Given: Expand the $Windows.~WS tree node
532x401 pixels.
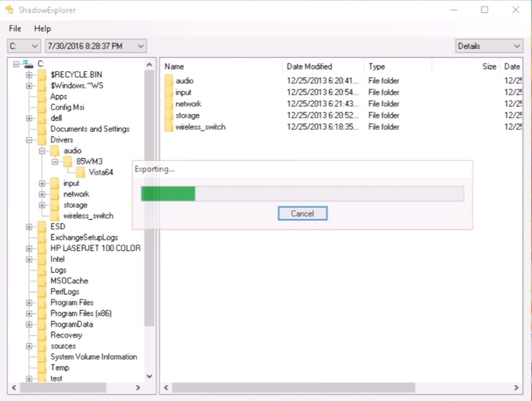Looking at the screenshot, I should pyautogui.click(x=29, y=86).
